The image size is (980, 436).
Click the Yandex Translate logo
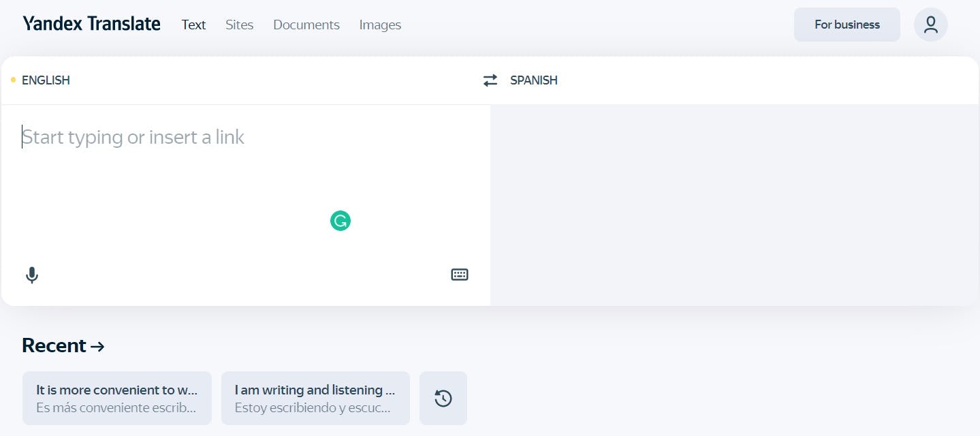click(x=91, y=25)
